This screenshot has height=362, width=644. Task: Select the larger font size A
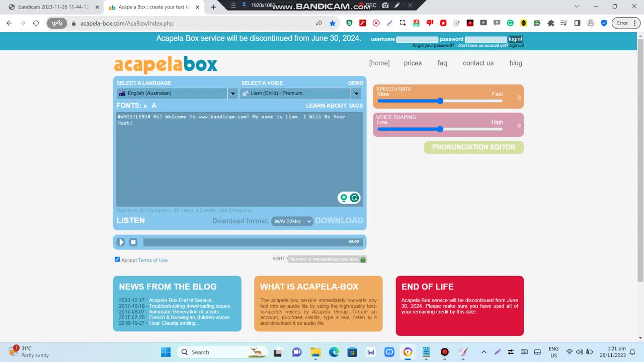click(x=154, y=106)
